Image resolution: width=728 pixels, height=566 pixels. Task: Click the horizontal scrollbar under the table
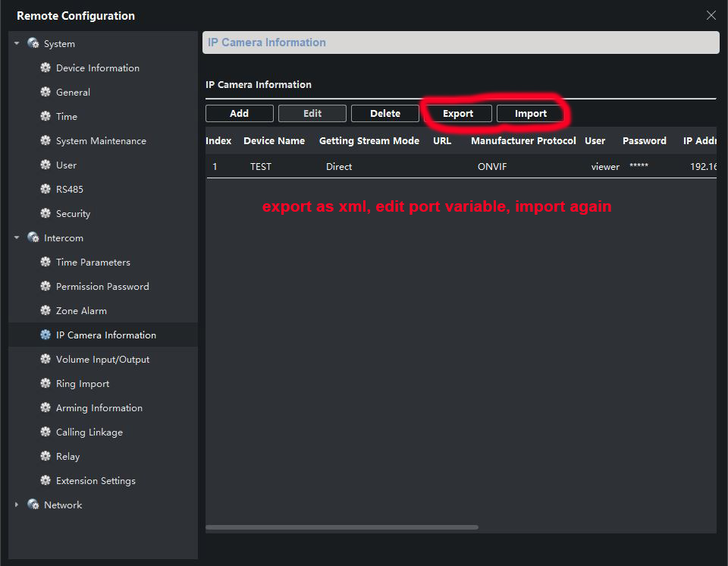pyautogui.click(x=341, y=527)
